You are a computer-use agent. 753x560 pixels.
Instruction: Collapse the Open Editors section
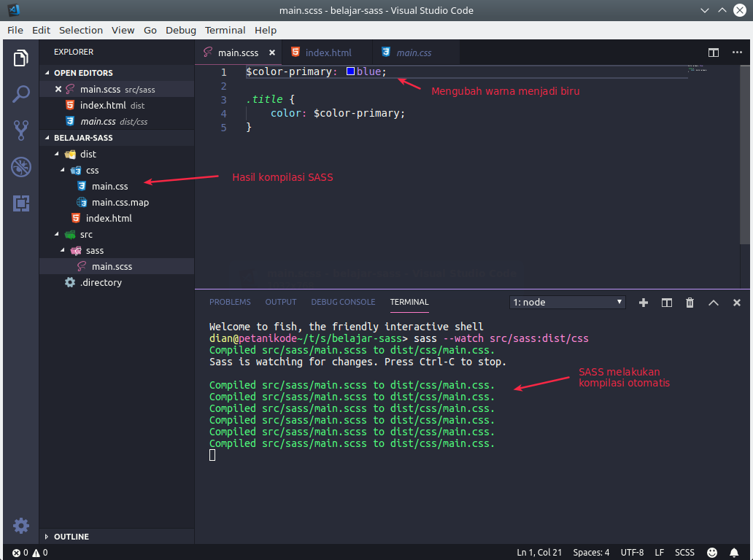coord(83,73)
